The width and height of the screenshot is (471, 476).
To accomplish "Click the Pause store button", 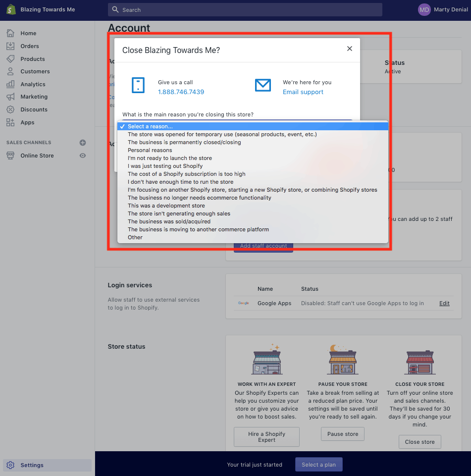I will [x=343, y=434].
